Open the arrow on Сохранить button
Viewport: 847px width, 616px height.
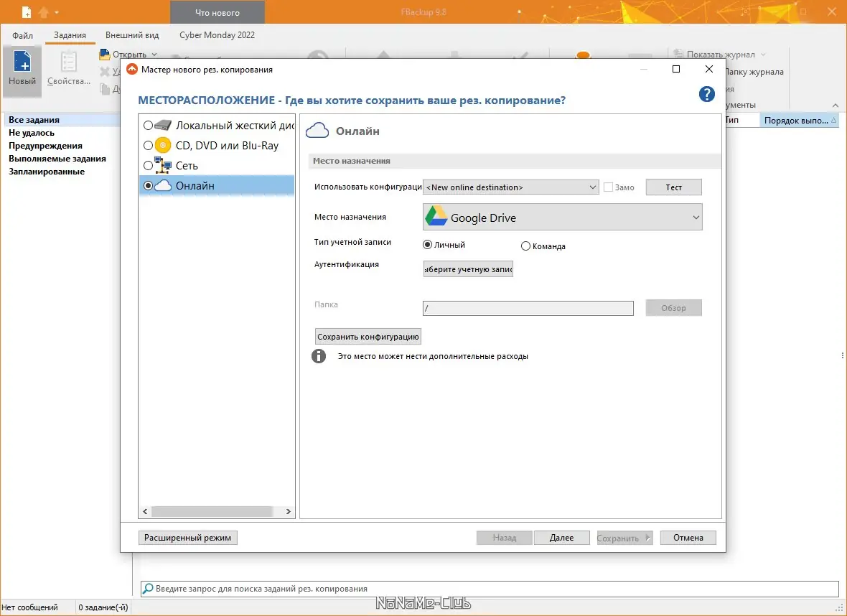(x=647, y=538)
